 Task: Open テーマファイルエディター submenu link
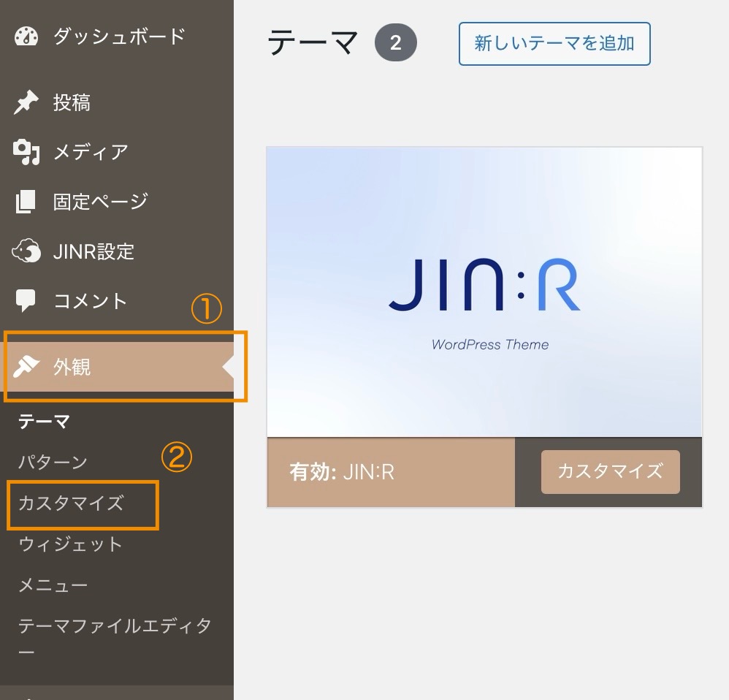pos(115,638)
